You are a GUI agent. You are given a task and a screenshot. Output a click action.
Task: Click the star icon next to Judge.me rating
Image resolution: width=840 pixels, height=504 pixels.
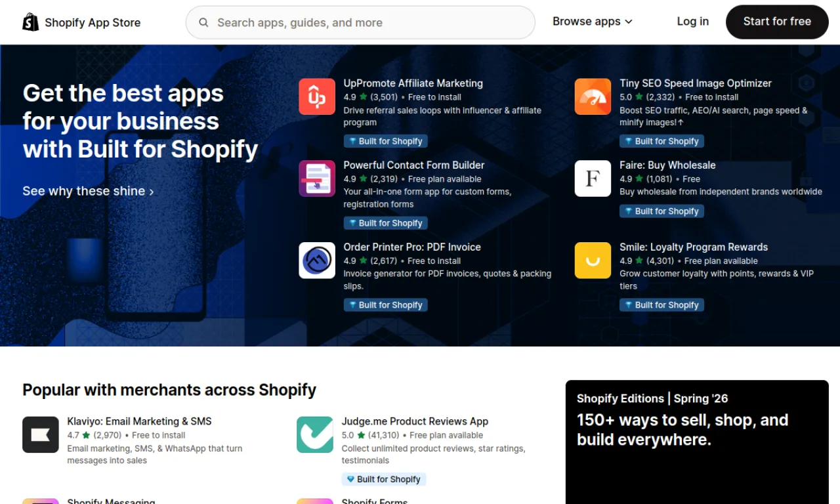pyautogui.click(x=361, y=435)
